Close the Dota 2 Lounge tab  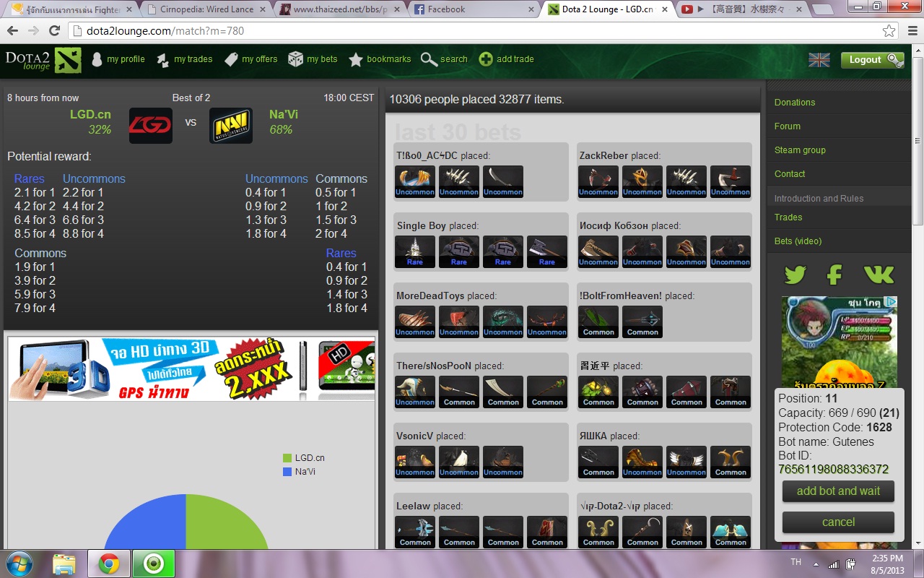tap(663, 9)
